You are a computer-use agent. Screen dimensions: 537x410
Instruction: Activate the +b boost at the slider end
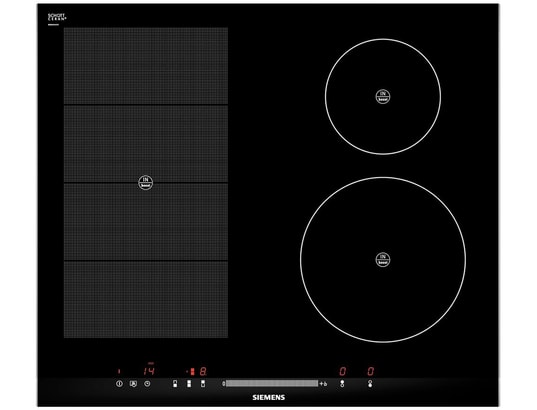tap(323, 384)
